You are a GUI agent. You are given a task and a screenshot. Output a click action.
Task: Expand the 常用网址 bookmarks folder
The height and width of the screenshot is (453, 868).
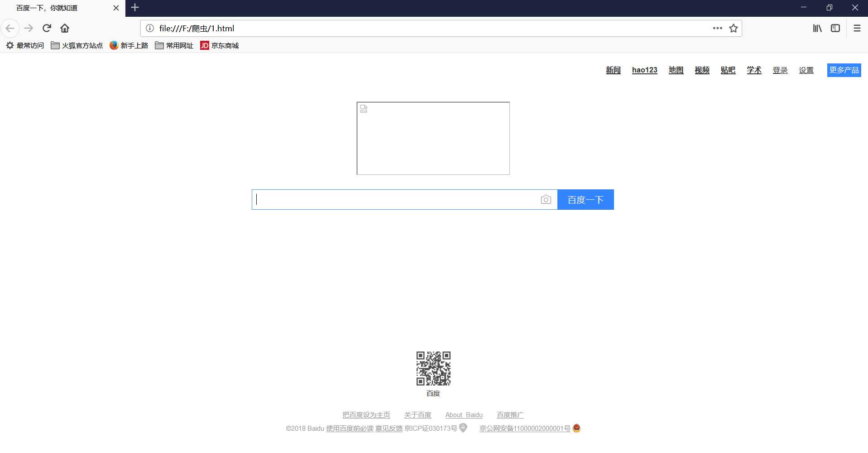point(173,45)
